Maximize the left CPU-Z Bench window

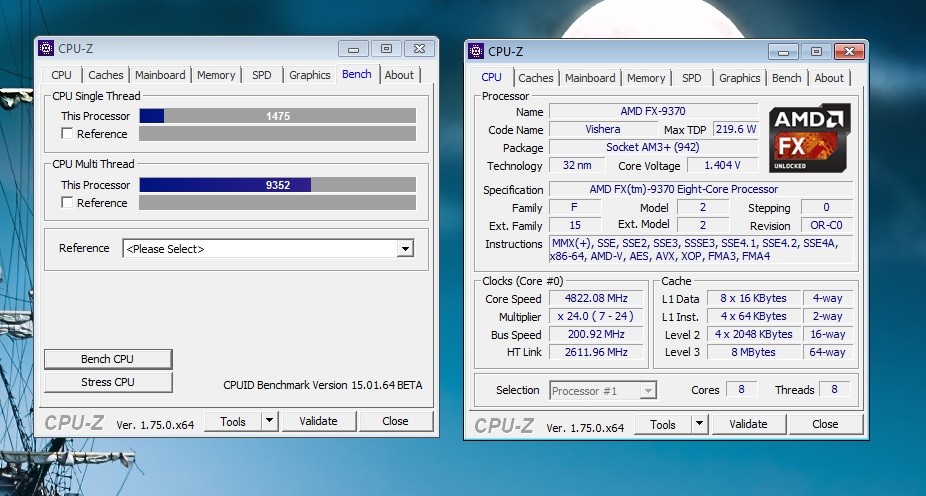(386, 49)
